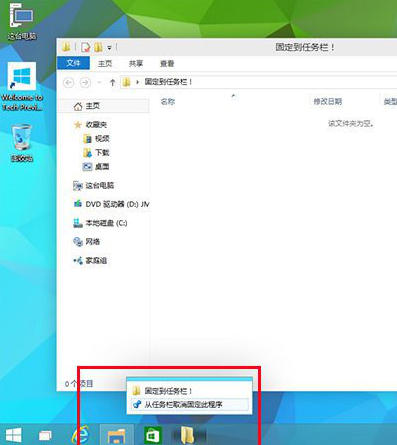397x445 pixels.
Task: Click the 该文件夹为空。 message
Action: 351,124
